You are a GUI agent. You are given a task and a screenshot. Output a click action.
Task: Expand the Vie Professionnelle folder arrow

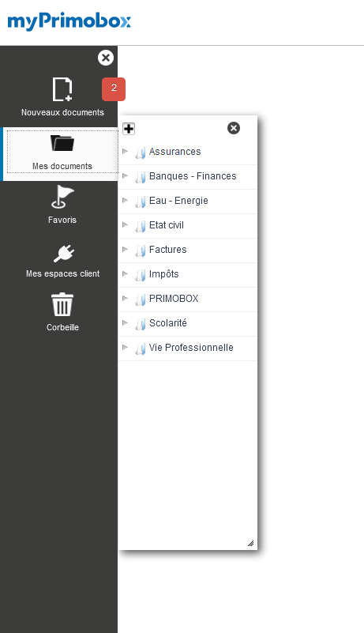(125, 347)
